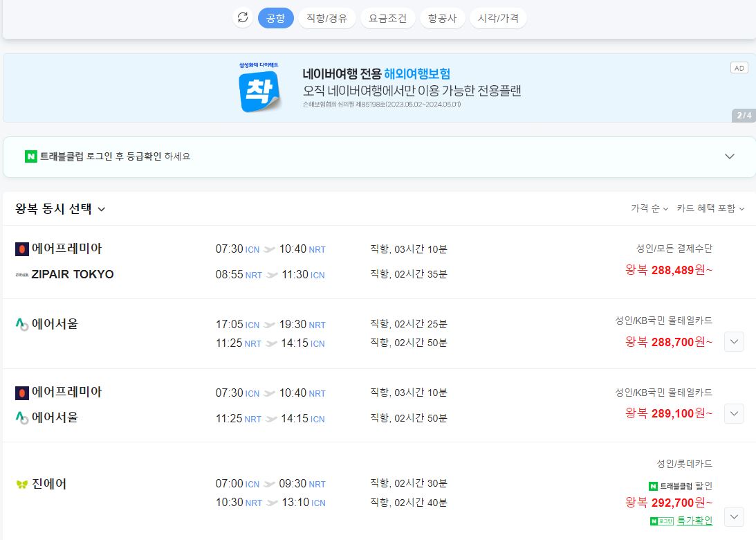This screenshot has height=540, width=756.
Task: Click the plane icon in 10:30 NRT row
Action: coord(273,503)
